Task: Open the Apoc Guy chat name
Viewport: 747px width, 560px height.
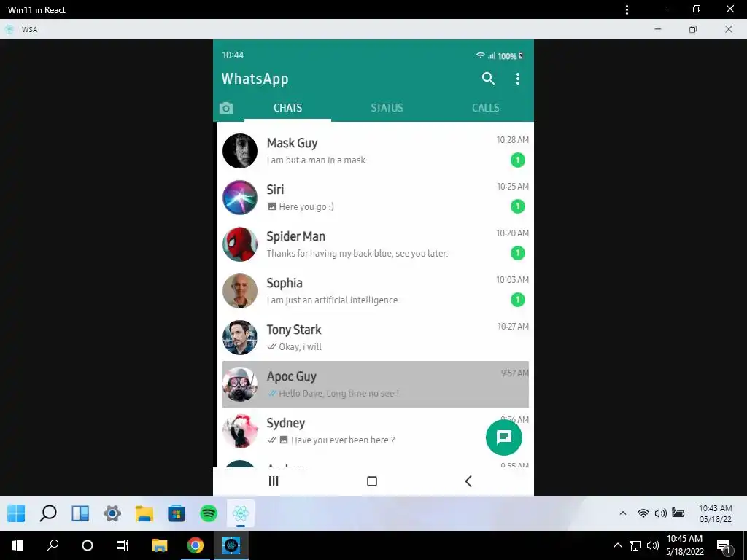Action: pos(292,376)
